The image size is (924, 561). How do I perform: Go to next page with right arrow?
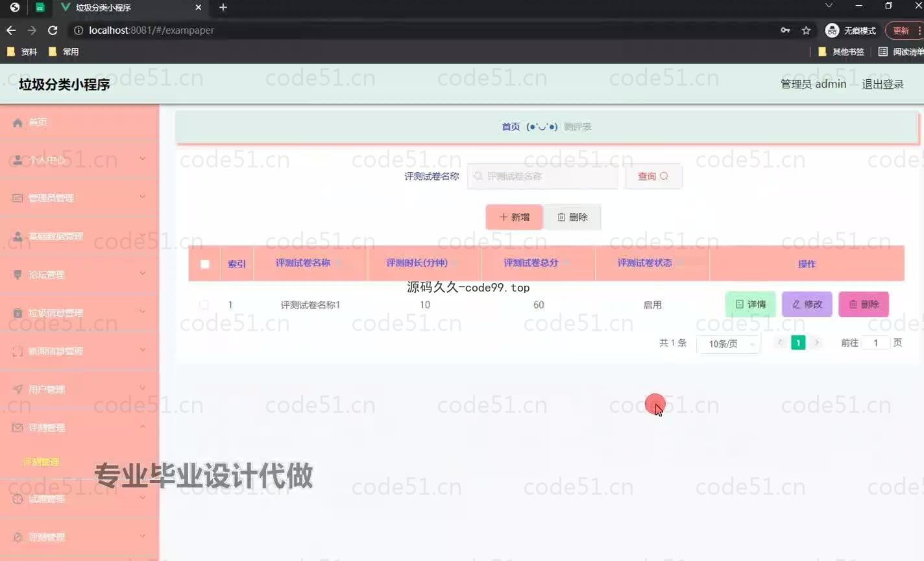[817, 343]
